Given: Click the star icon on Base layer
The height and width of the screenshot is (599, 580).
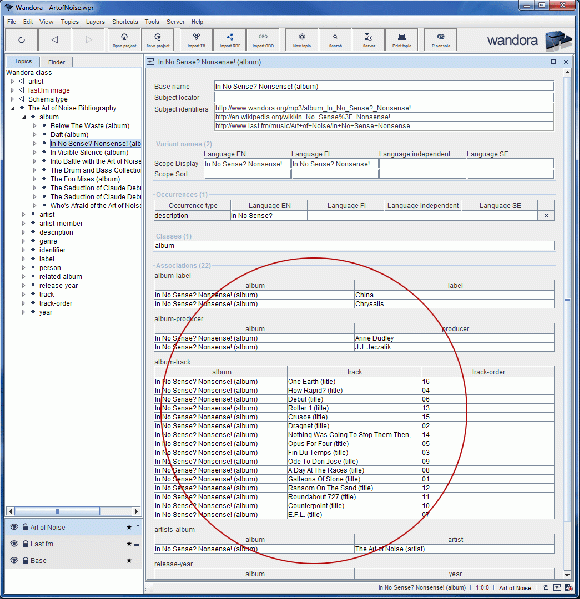Looking at the screenshot, I should pos(129,560).
